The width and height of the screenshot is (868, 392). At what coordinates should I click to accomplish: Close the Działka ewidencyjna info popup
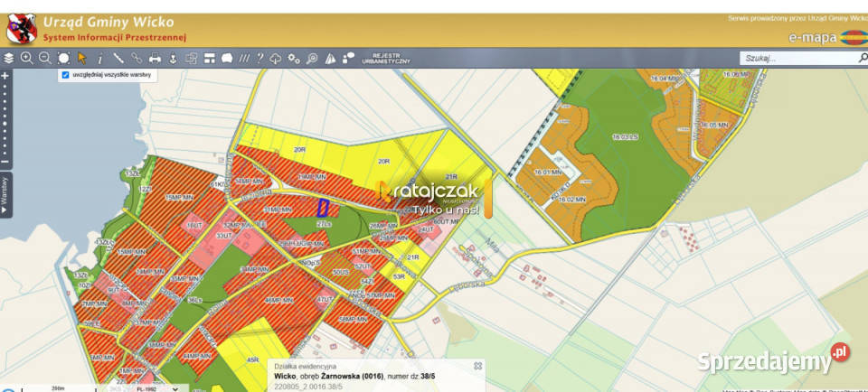pos(477,366)
